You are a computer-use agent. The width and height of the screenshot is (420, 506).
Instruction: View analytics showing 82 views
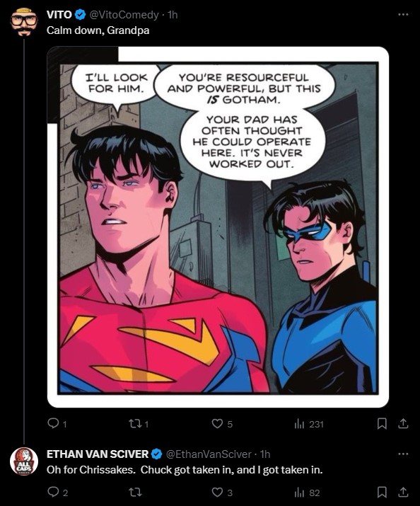click(307, 493)
